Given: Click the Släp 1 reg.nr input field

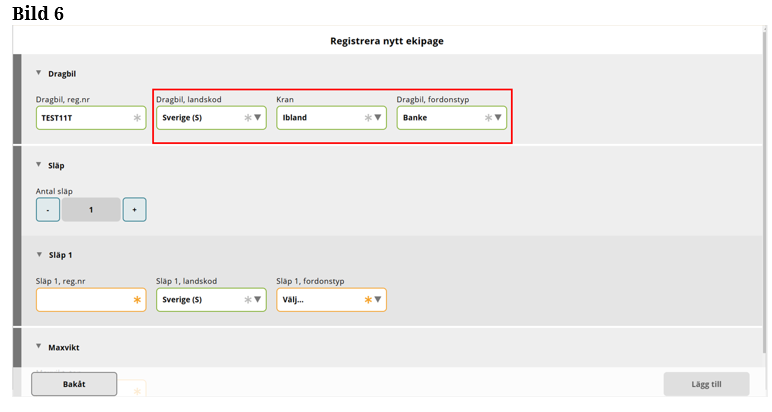Looking at the screenshot, I should point(85,300).
